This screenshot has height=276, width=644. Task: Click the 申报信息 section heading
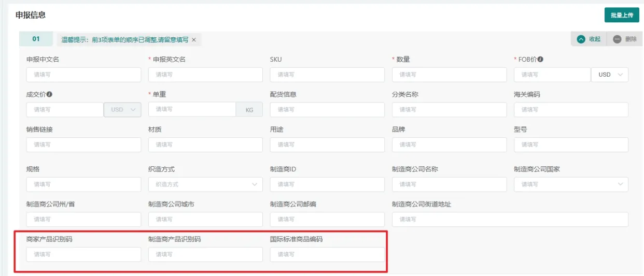(31, 15)
